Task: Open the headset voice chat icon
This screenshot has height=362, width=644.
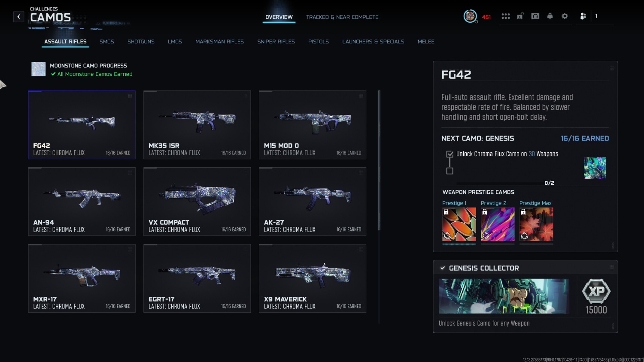Action: click(x=535, y=16)
